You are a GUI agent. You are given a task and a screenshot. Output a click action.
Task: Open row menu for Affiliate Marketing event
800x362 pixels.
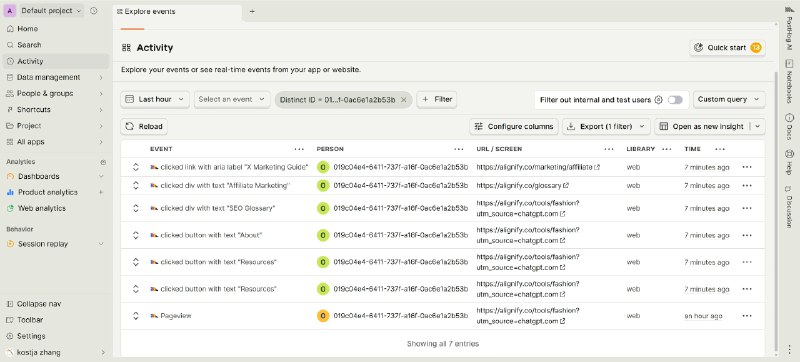tap(747, 186)
